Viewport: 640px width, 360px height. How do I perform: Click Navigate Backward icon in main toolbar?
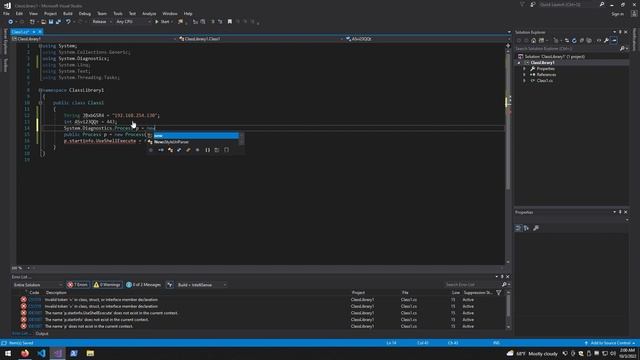[x=11, y=22]
